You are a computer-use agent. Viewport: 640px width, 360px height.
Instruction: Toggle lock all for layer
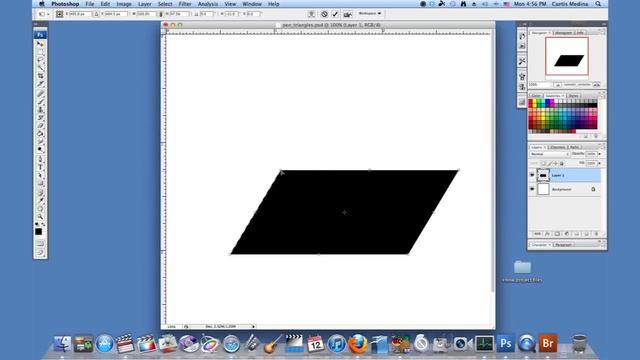pos(562,163)
